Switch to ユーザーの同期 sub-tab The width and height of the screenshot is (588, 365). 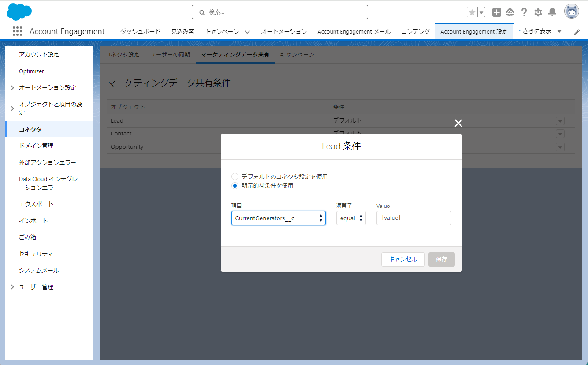[x=170, y=54]
